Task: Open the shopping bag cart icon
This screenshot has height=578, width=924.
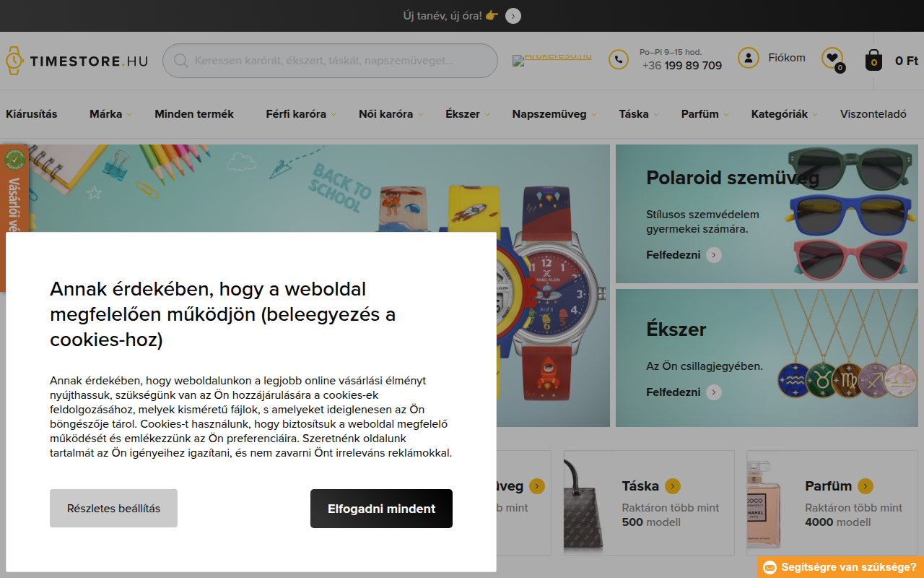Action: pos(873,60)
